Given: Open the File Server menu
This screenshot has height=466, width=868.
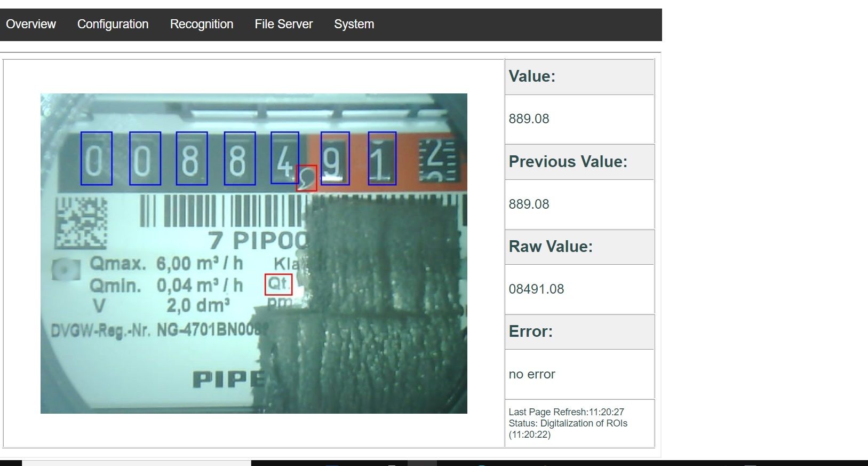Looking at the screenshot, I should (x=283, y=24).
